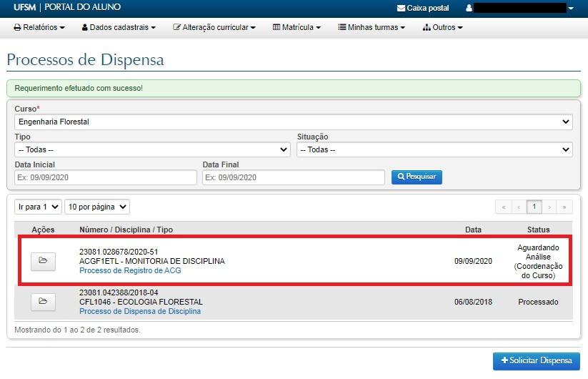Change the 10 por página selector
Image resolution: width=588 pixels, height=379 pixels.
tap(97, 207)
